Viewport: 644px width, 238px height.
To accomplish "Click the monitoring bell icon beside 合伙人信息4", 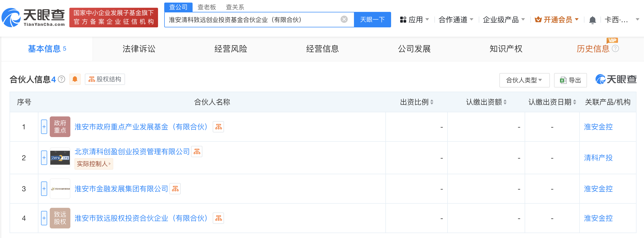I will [x=75, y=79].
